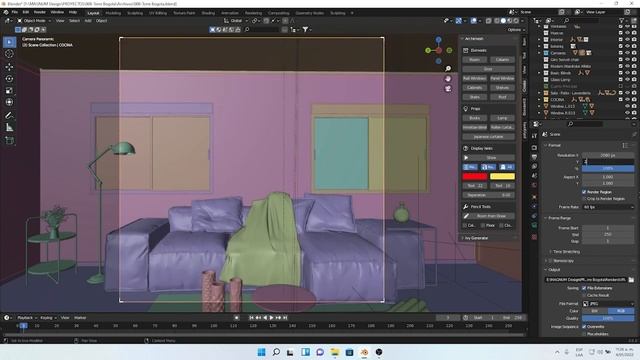Click the red color swatch
Viewport: 640px width, 360px height.
click(475, 176)
